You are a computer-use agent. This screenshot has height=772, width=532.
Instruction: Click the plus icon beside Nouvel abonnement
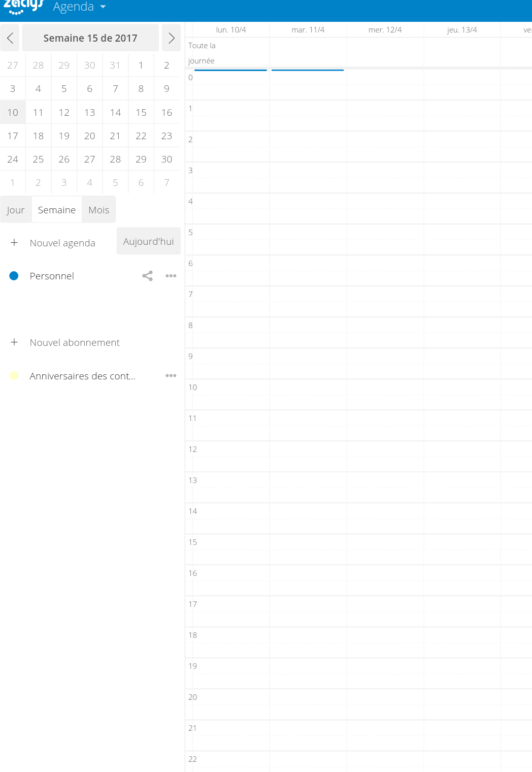(x=14, y=342)
